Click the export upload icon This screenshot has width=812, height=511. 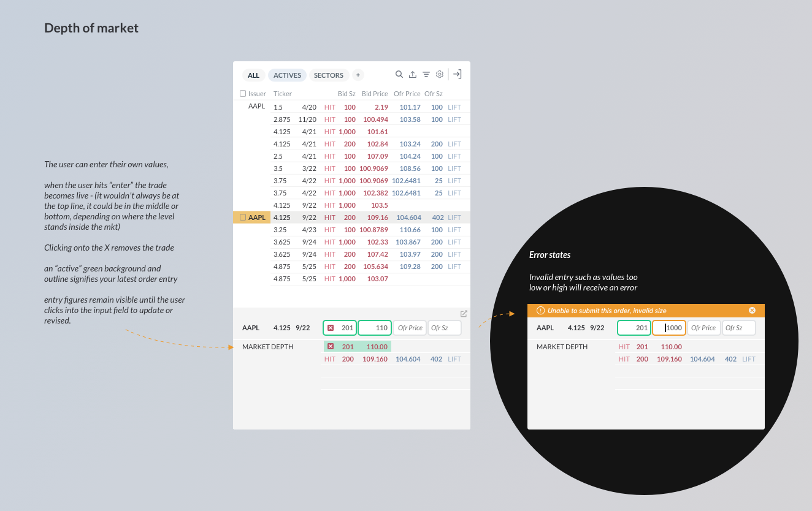413,74
